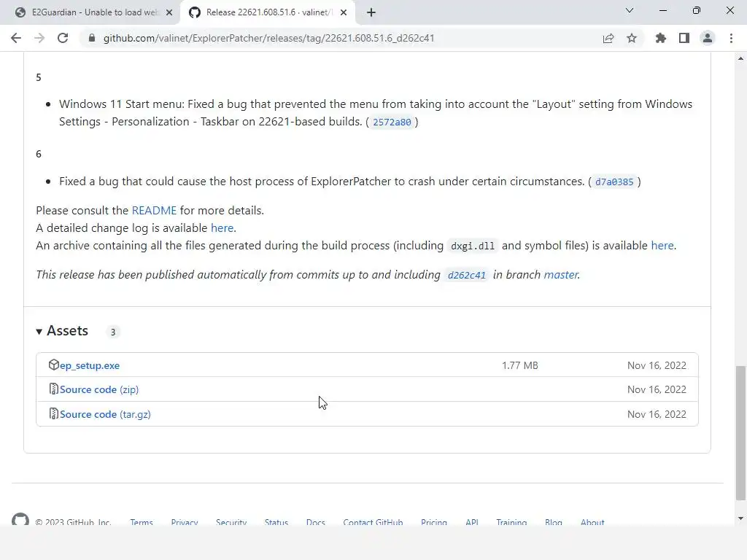This screenshot has width=747, height=560.
Task: Click the address bar URL
Action: (268, 38)
